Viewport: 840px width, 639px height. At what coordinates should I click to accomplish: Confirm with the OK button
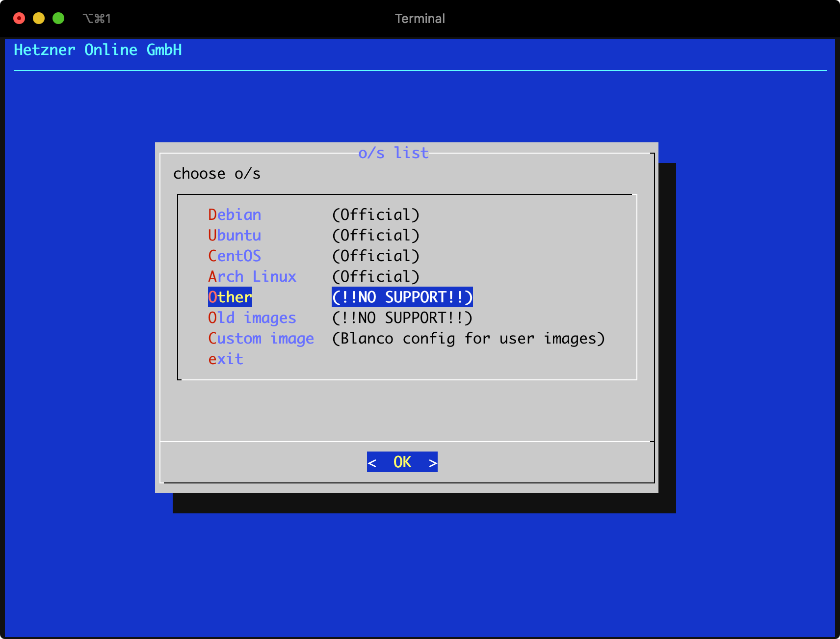[x=402, y=462]
